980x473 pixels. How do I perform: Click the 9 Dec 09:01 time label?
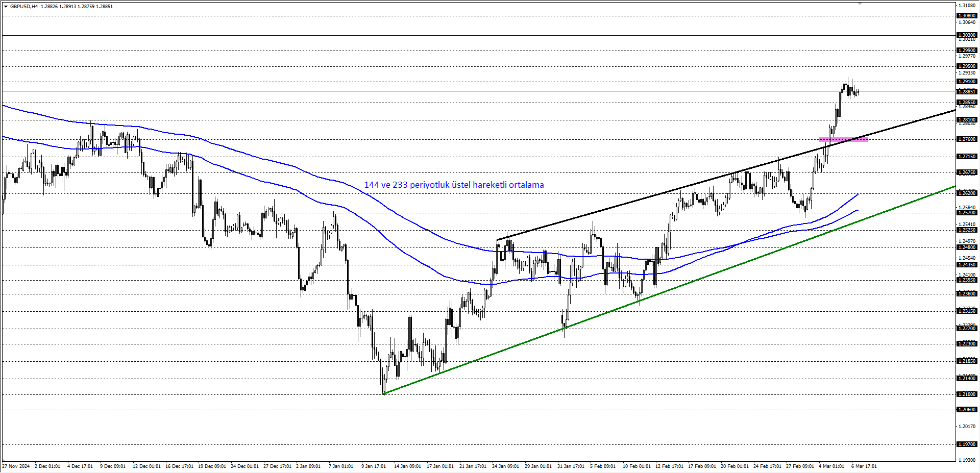point(113,466)
